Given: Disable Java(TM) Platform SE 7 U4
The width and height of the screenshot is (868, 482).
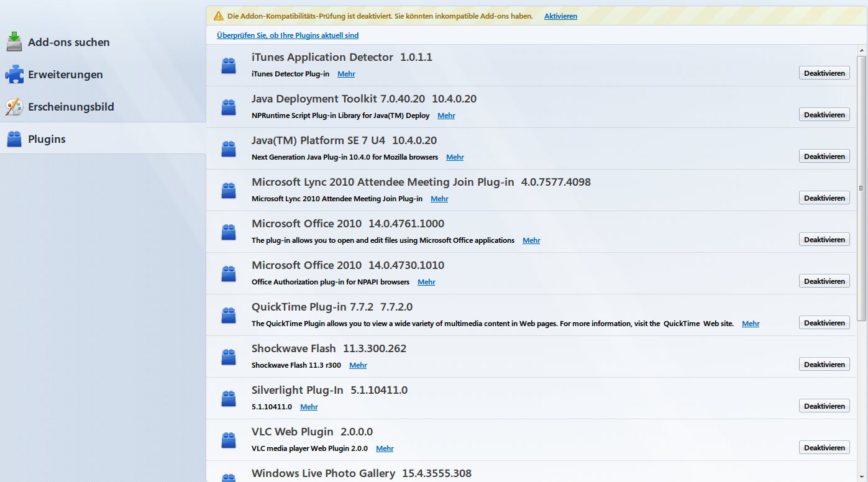Looking at the screenshot, I should pos(824,156).
